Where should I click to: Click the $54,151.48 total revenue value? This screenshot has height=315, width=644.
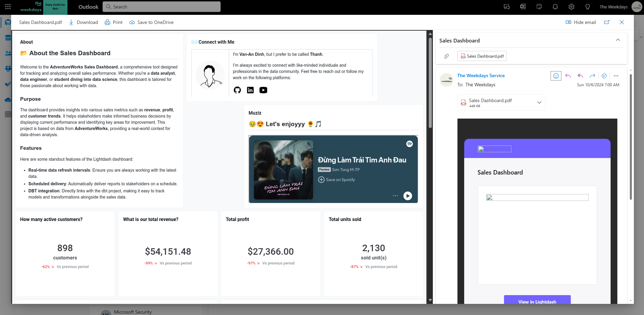168,251
